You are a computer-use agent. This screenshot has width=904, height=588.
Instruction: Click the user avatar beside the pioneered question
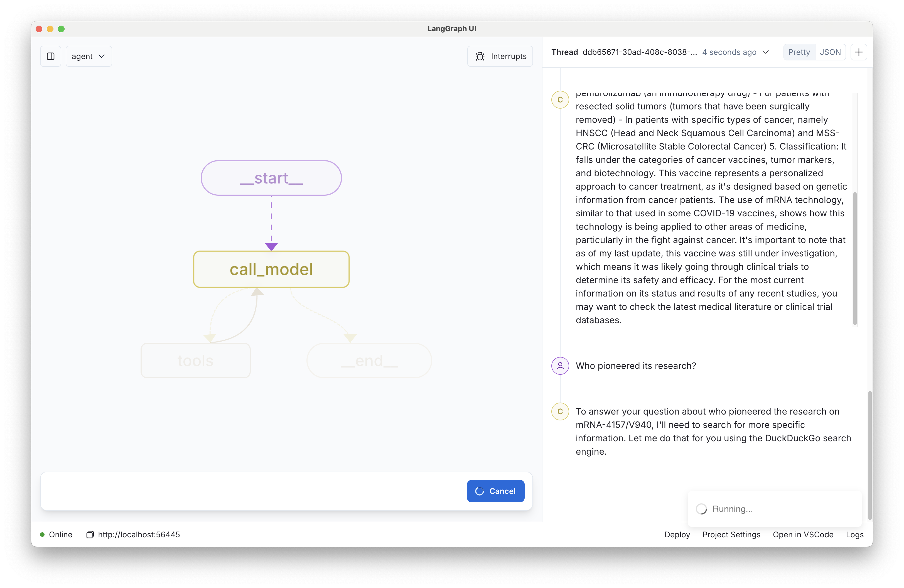[x=560, y=366]
